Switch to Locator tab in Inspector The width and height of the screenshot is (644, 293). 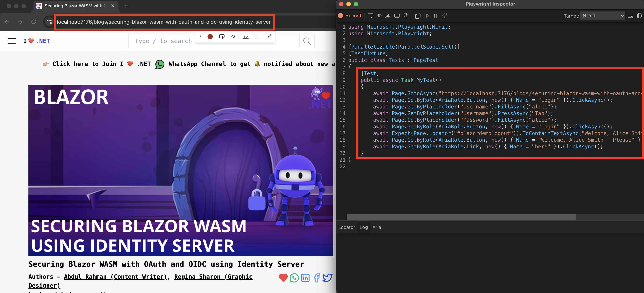[347, 227]
